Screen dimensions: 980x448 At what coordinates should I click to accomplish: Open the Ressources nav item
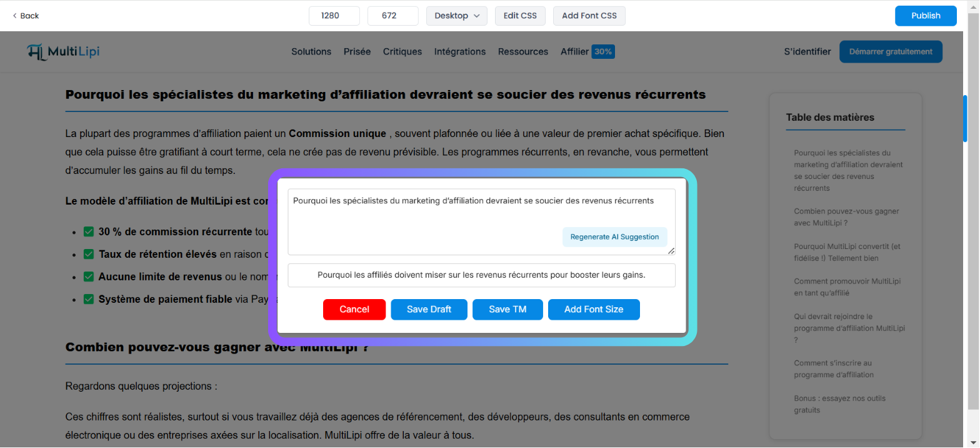[x=523, y=52]
